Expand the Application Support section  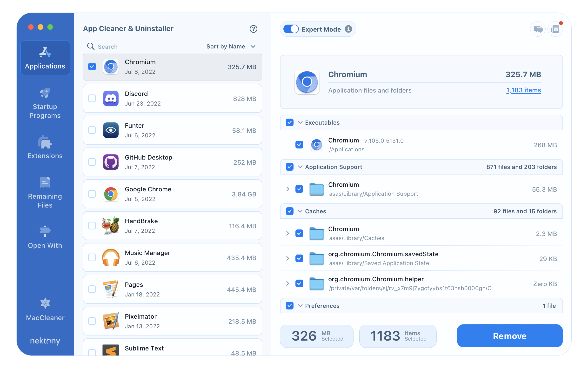(x=299, y=167)
